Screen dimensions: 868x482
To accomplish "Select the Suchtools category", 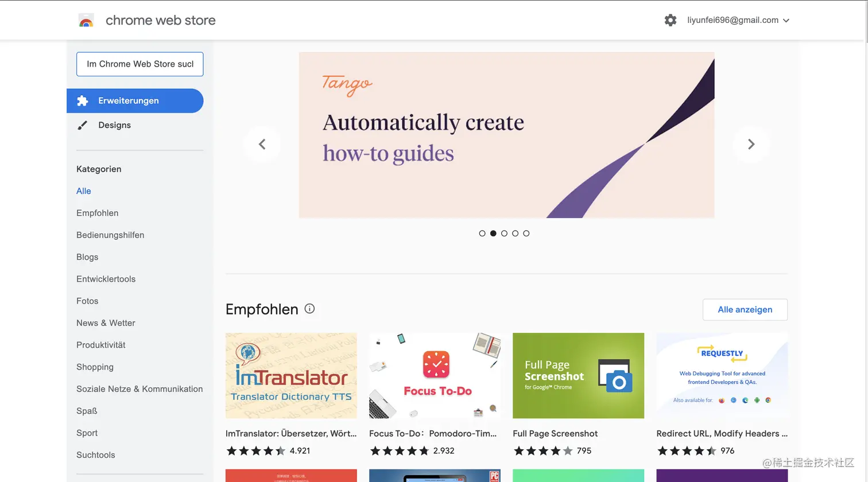I will pos(96,455).
